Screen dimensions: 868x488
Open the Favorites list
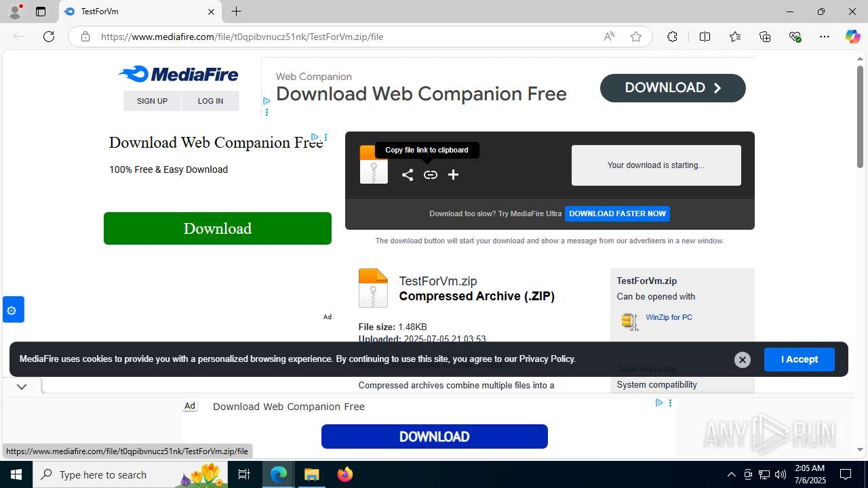(735, 37)
